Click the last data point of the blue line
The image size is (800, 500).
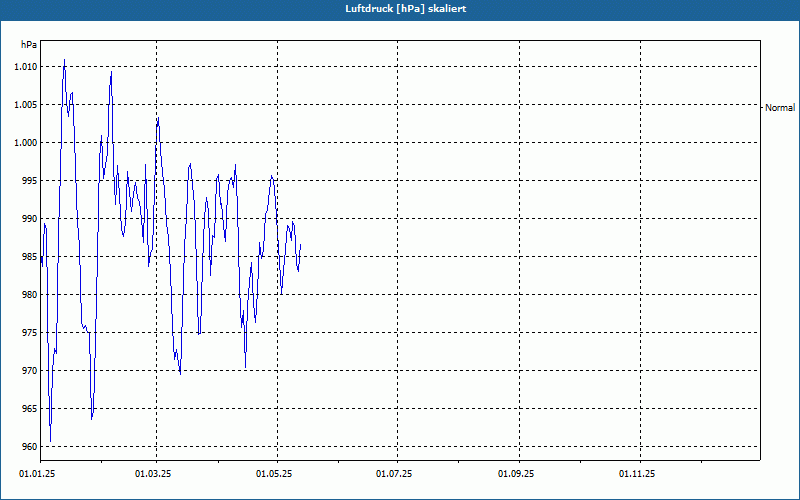coord(301,245)
